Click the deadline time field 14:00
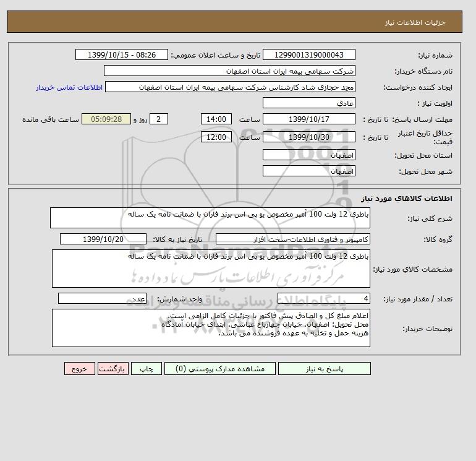The height and width of the screenshot is (461, 476). click(x=216, y=119)
